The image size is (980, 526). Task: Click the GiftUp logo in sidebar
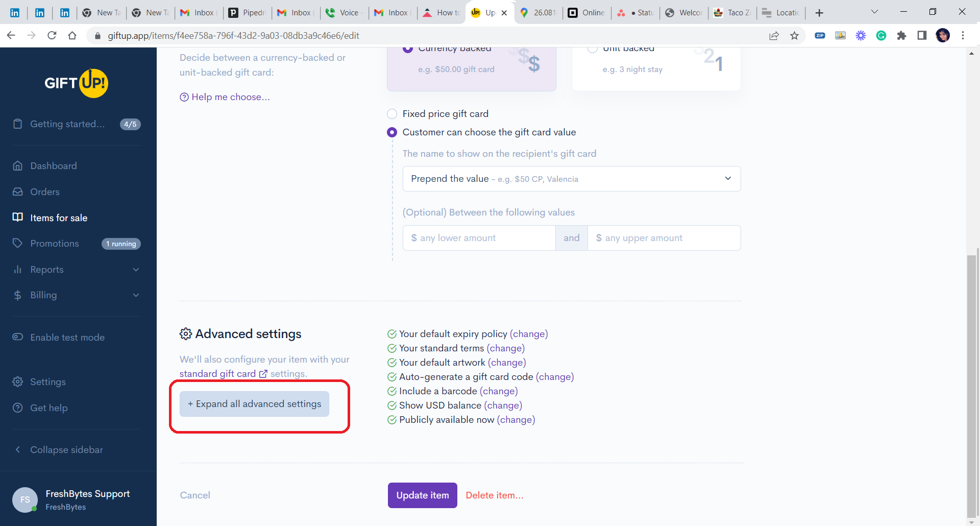pyautogui.click(x=77, y=83)
